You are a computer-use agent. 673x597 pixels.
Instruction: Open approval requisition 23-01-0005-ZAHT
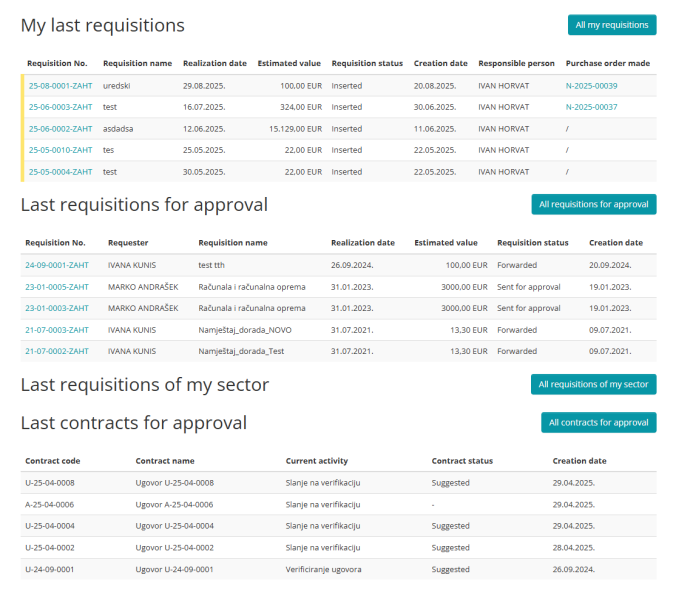pyautogui.click(x=57, y=287)
